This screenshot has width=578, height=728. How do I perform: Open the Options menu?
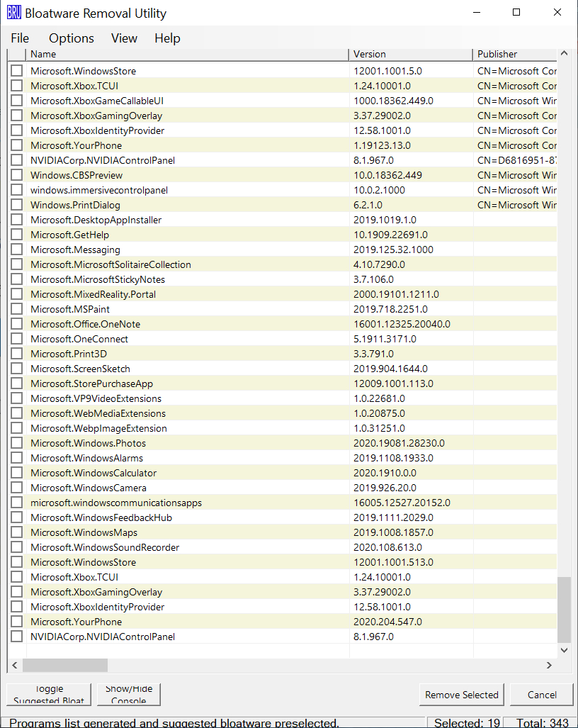pyautogui.click(x=72, y=38)
